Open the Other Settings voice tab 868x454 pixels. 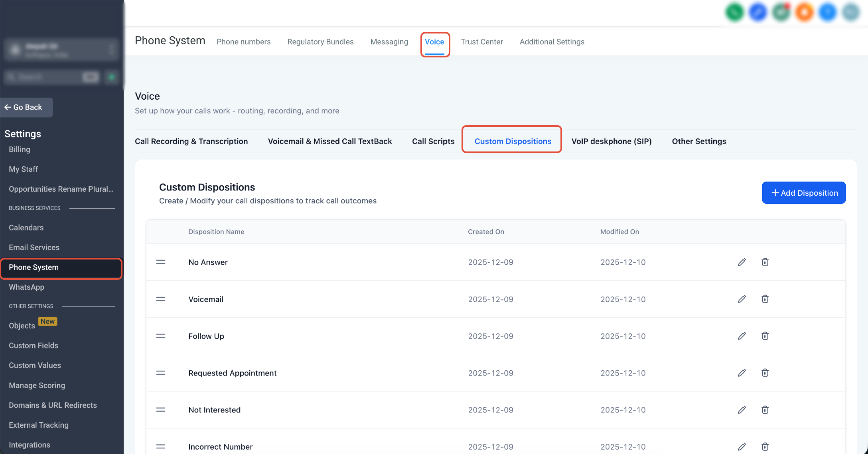pos(699,141)
